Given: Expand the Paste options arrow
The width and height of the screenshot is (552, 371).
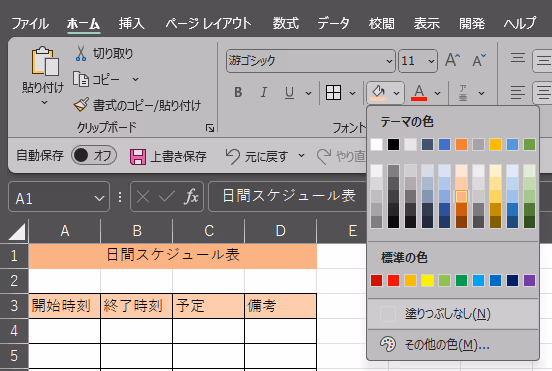Looking at the screenshot, I should pos(44,103).
